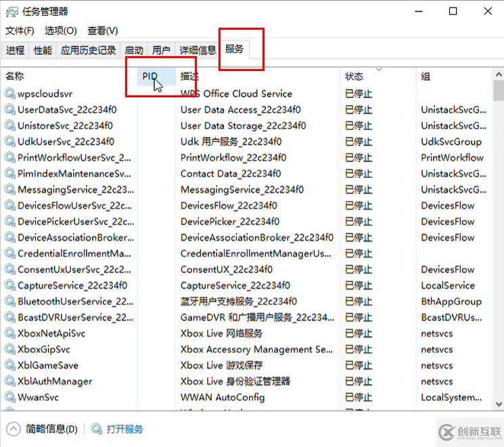Open the 查看(V) menu
504x447 pixels.
[103, 31]
